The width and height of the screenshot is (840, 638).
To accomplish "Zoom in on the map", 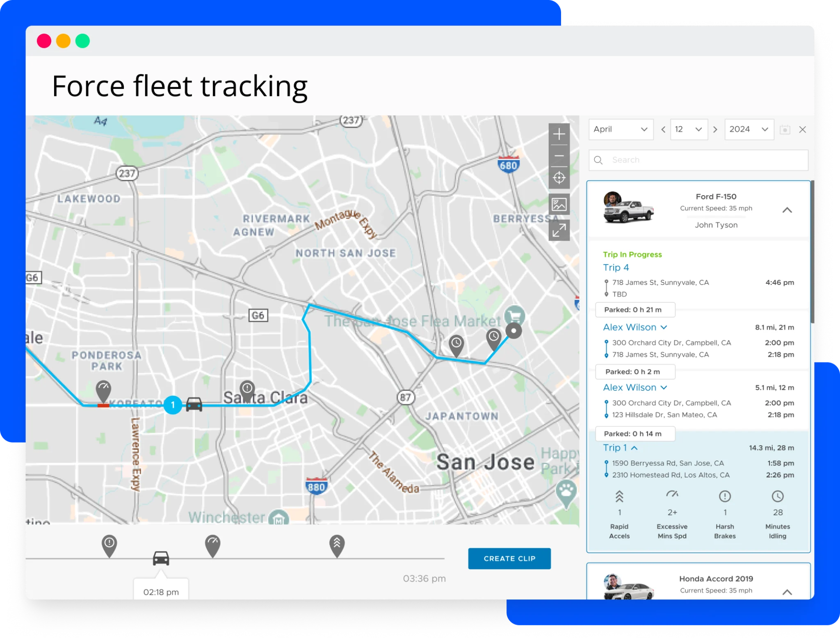I will pos(559,134).
